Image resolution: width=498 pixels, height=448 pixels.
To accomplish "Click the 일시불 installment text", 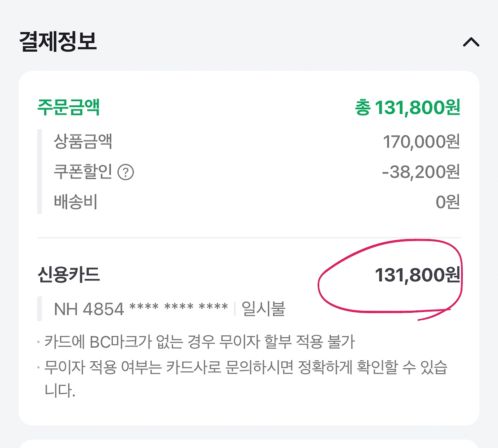I will coord(263,309).
